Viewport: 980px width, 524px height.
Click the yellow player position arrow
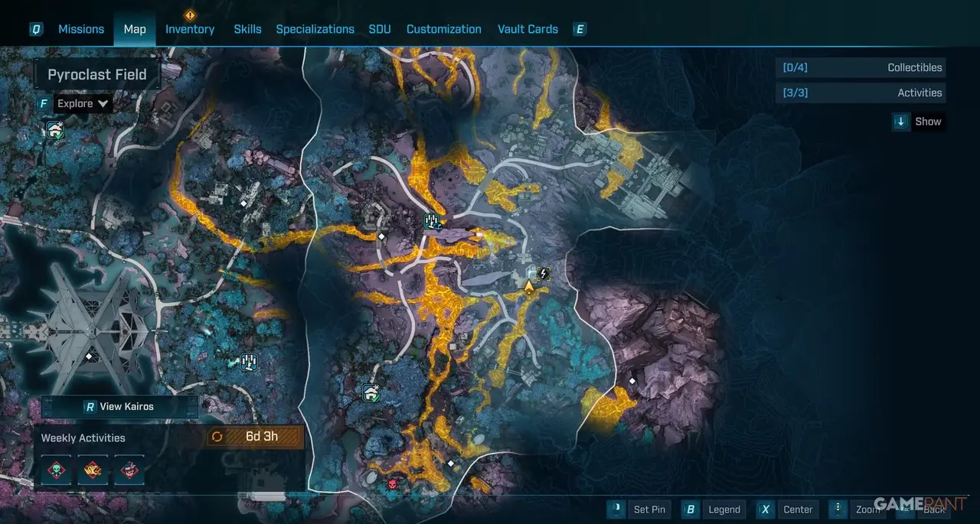[528, 286]
